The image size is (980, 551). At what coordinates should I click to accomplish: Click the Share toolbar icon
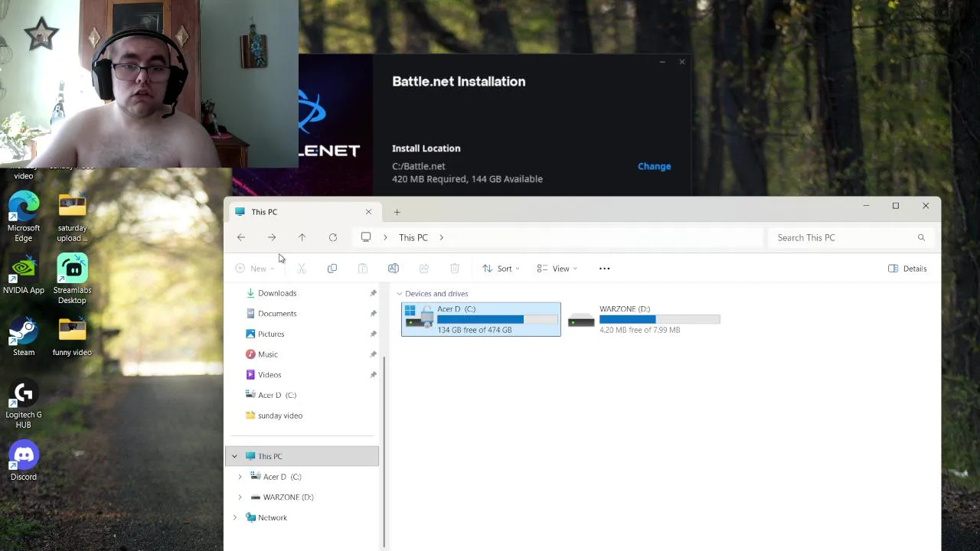[424, 269]
